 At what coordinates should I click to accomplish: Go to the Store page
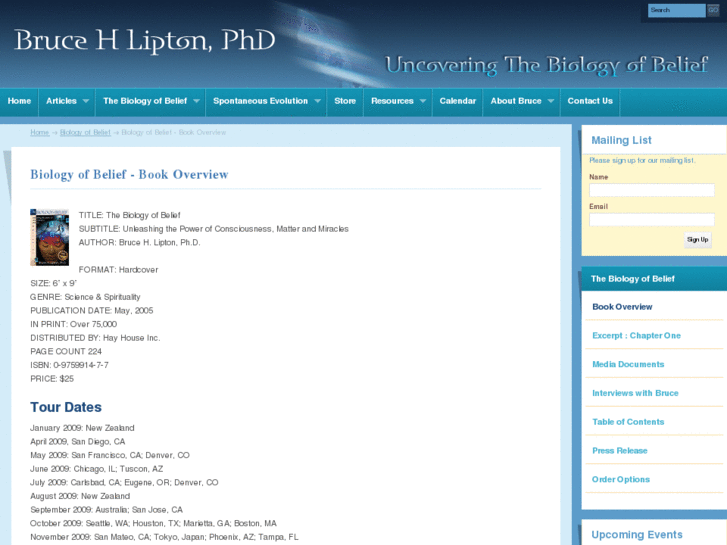pyautogui.click(x=345, y=101)
